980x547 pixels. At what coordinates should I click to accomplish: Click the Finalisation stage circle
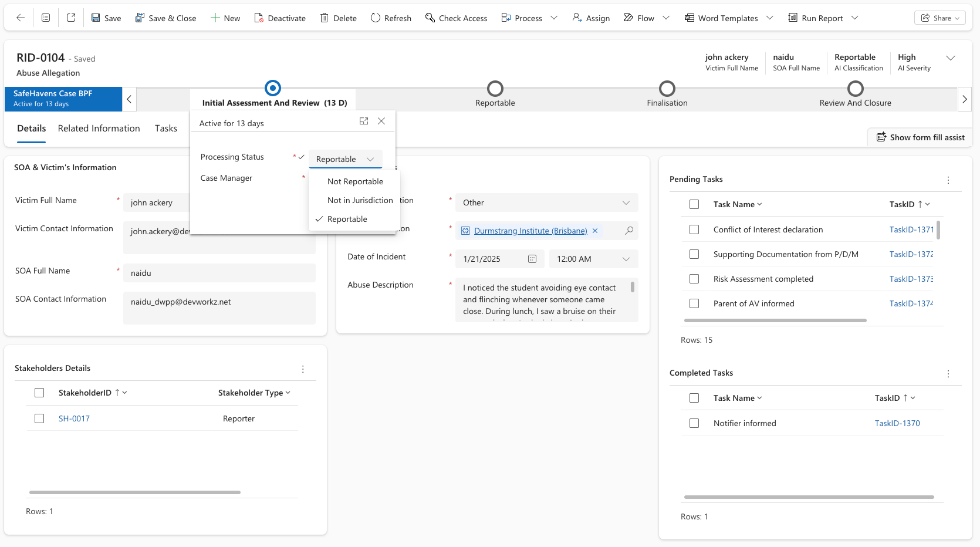click(x=667, y=89)
